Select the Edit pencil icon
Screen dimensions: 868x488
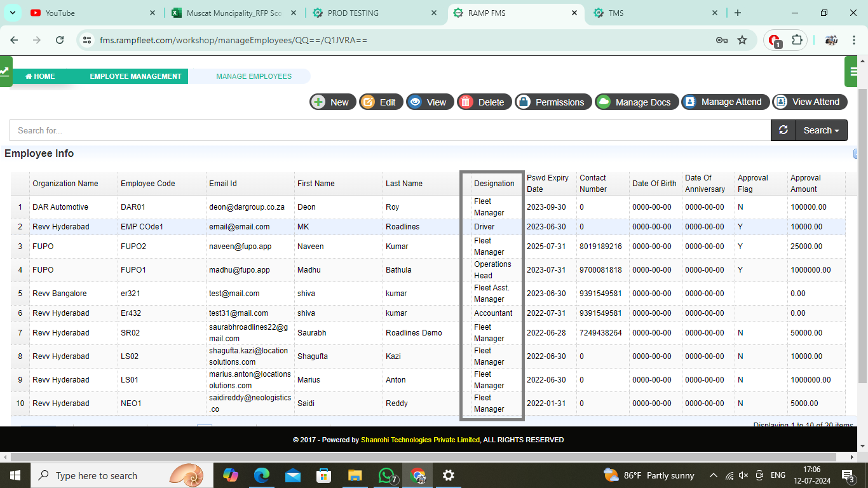click(x=368, y=102)
